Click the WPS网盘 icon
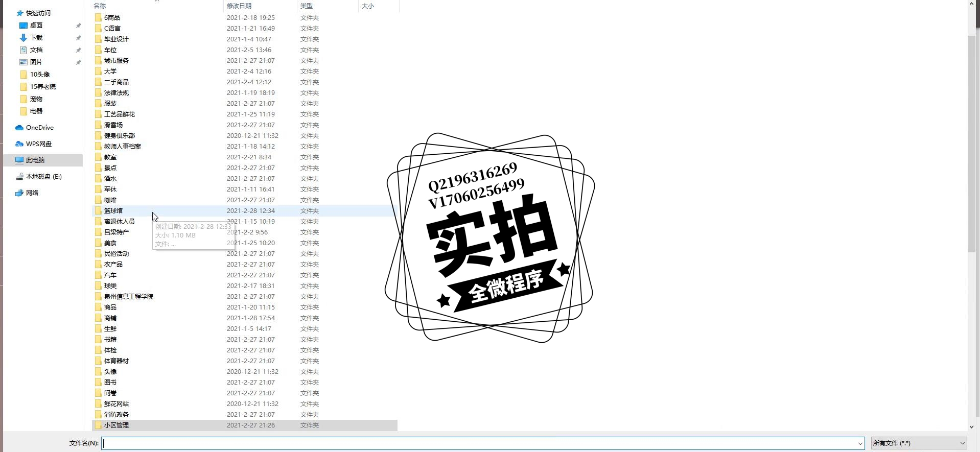980x452 pixels. click(x=19, y=144)
